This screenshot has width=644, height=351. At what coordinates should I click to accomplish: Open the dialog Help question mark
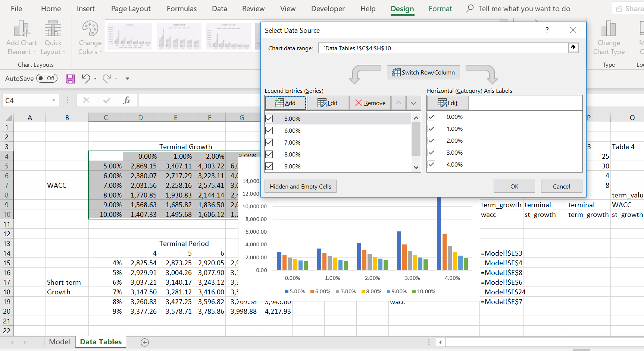[547, 30]
